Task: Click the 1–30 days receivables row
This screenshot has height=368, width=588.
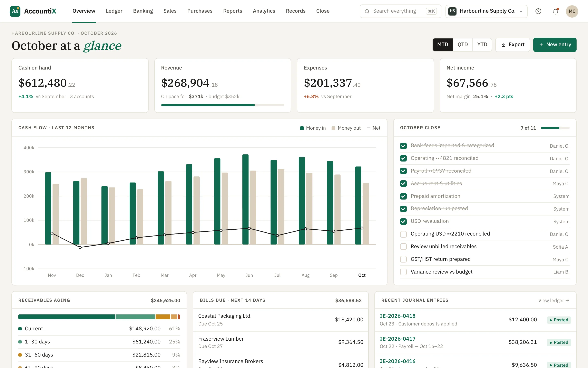Action: point(99,342)
